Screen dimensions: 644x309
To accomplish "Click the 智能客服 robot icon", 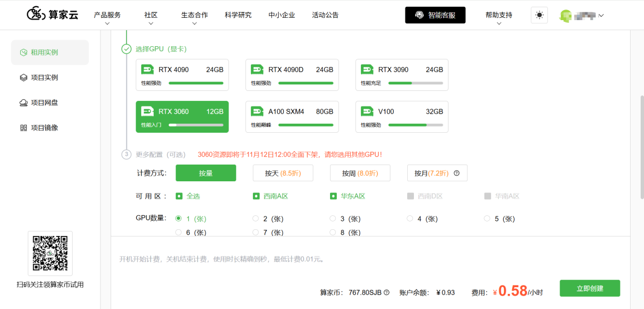I will (x=419, y=15).
